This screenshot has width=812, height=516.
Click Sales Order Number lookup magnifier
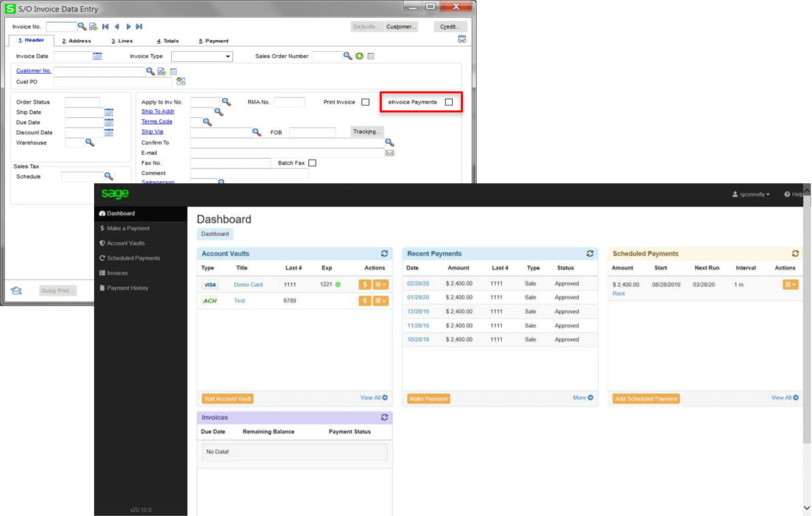348,56
